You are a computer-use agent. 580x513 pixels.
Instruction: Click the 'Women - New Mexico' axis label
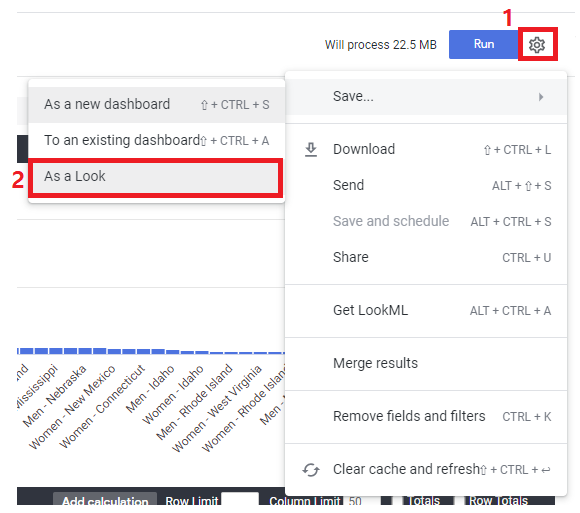coord(72,407)
